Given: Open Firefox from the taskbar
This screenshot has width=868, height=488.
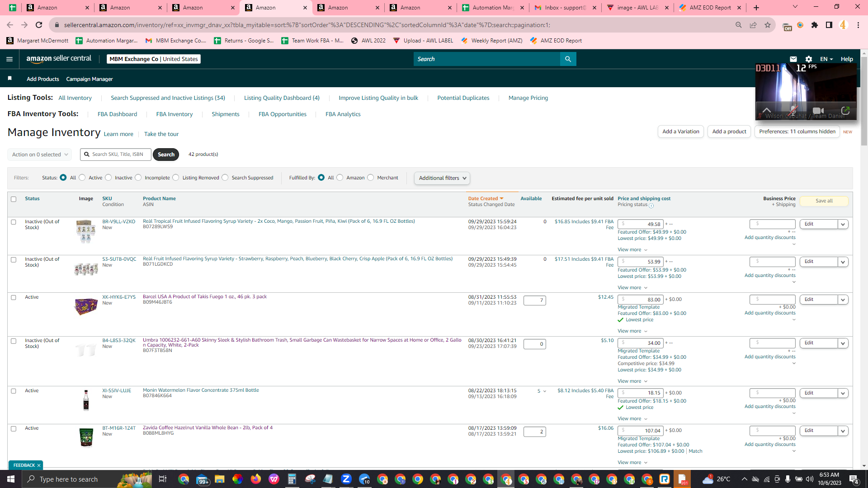Looking at the screenshot, I should [x=255, y=479].
